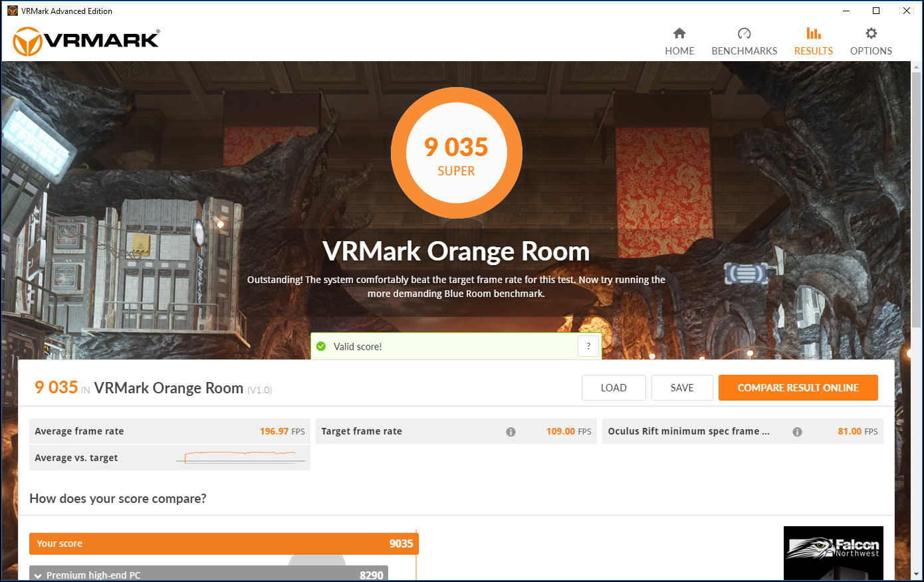
Task: Click the 'How does your score compare?' heading
Action: 118,499
